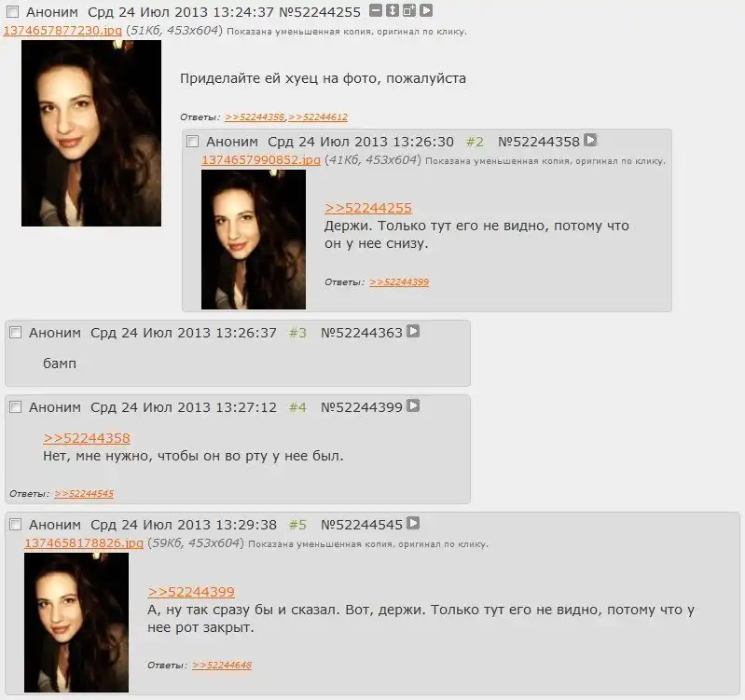745x700 pixels.
Task: Follow reply link >>52244612
Action: click(318, 117)
